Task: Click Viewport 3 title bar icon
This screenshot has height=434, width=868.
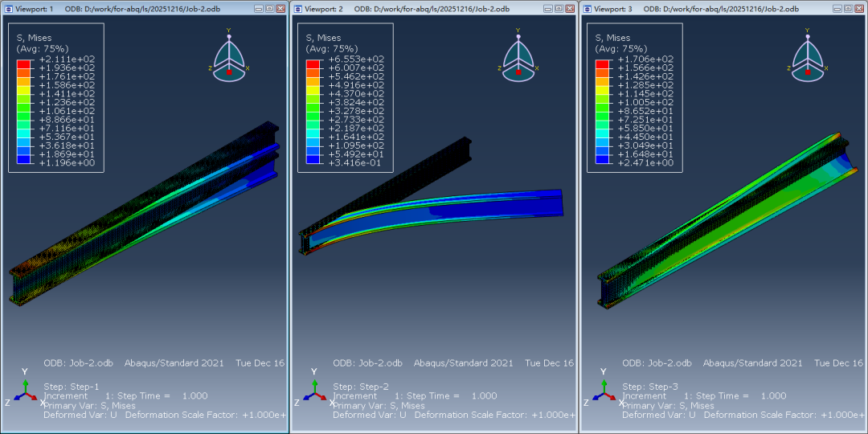Action: click(586, 9)
